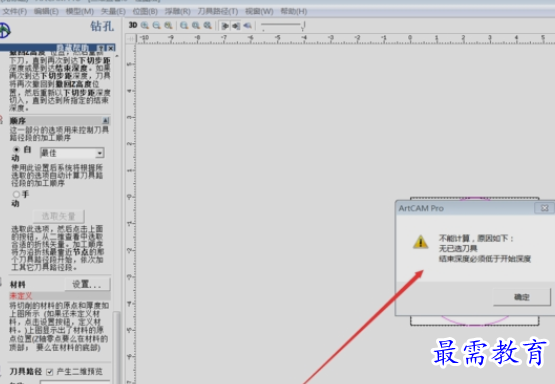Click the help icon in panel title bar

[x=101, y=48]
